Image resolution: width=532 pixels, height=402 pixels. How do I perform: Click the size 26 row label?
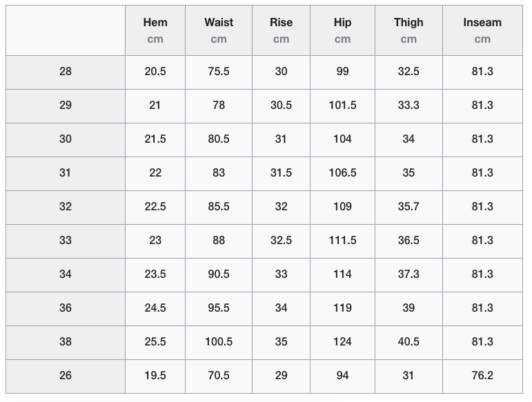66,376
